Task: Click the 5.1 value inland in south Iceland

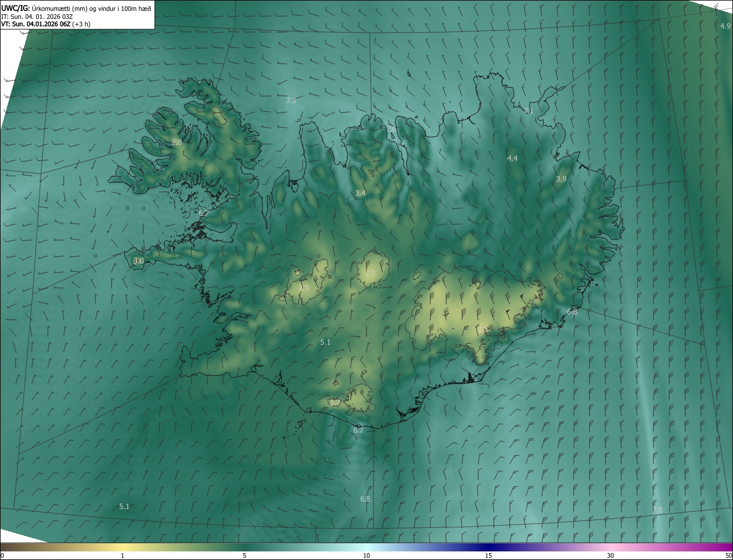Action: click(325, 342)
